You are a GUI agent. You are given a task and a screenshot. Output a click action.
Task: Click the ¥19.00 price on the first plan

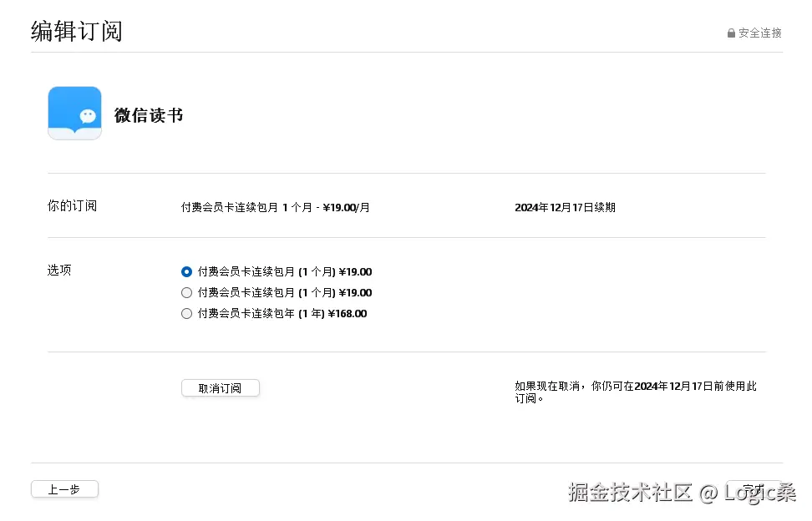356,271
